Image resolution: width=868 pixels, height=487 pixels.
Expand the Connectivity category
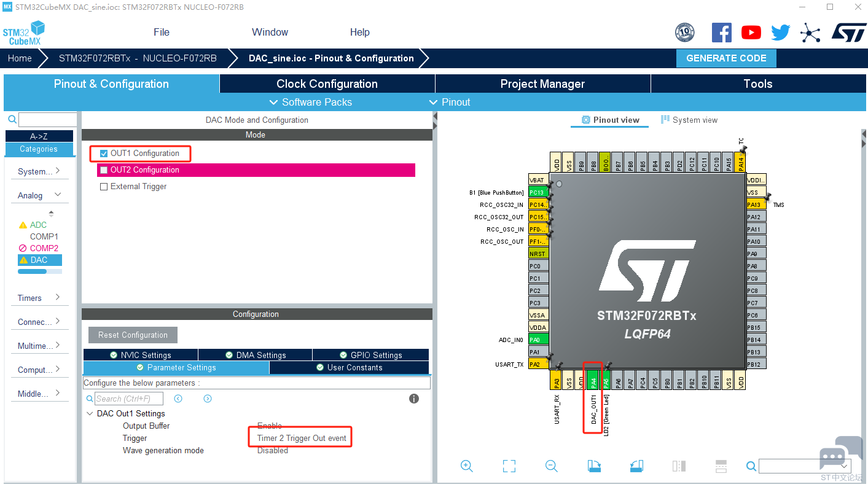[x=39, y=322]
